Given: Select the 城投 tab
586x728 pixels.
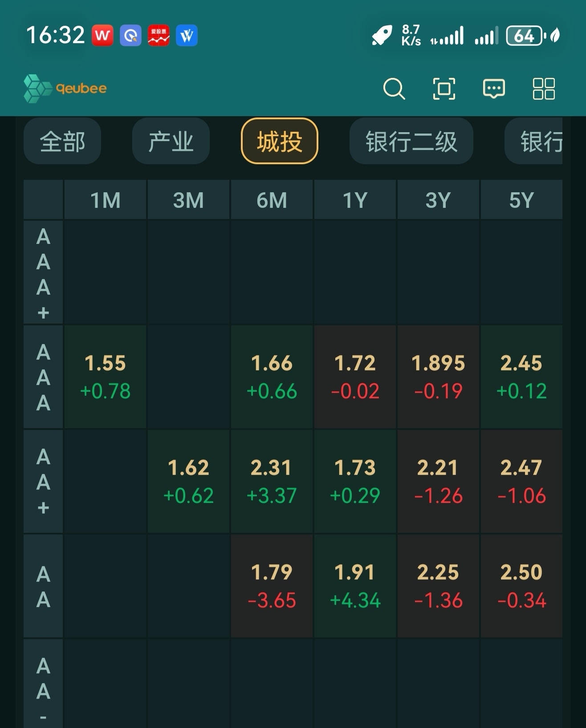Looking at the screenshot, I should (x=279, y=142).
